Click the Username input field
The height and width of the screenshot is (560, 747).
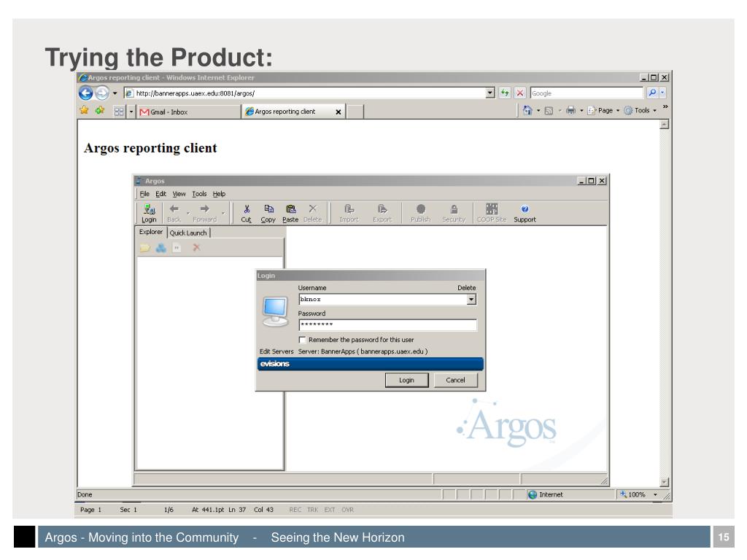tap(382, 300)
